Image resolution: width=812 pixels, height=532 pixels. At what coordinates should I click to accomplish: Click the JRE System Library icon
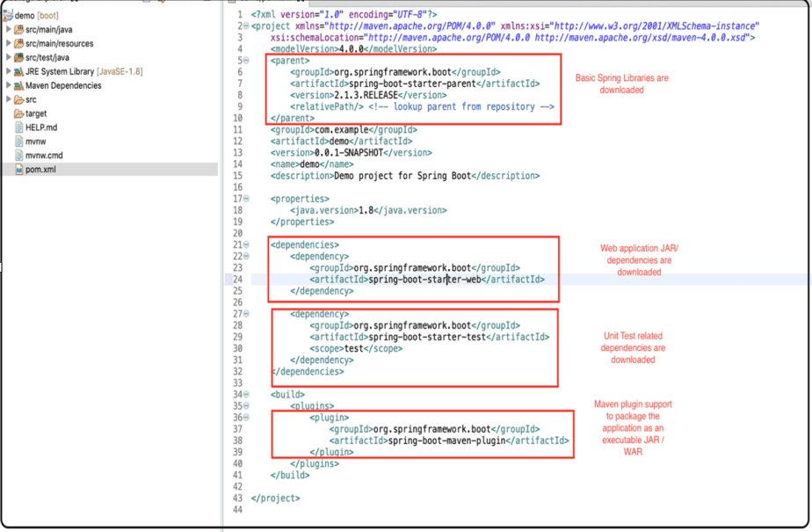20,71
